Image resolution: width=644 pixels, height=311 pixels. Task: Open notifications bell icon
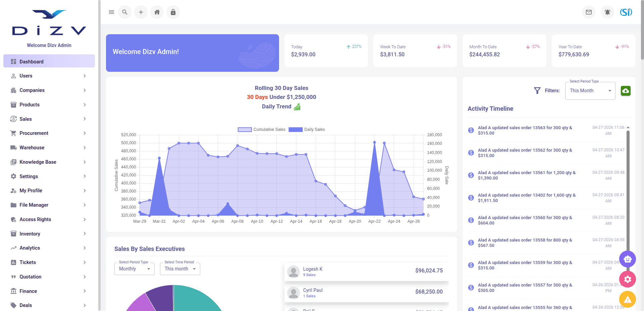tap(607, 12)
